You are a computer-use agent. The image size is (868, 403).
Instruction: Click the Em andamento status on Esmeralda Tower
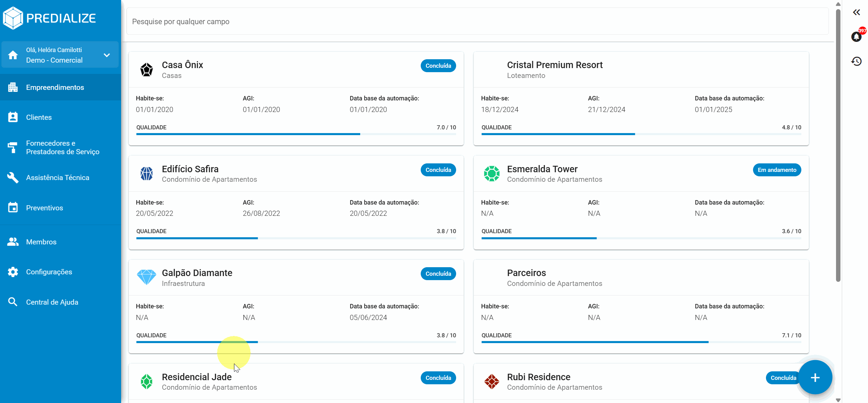[777, 170]
